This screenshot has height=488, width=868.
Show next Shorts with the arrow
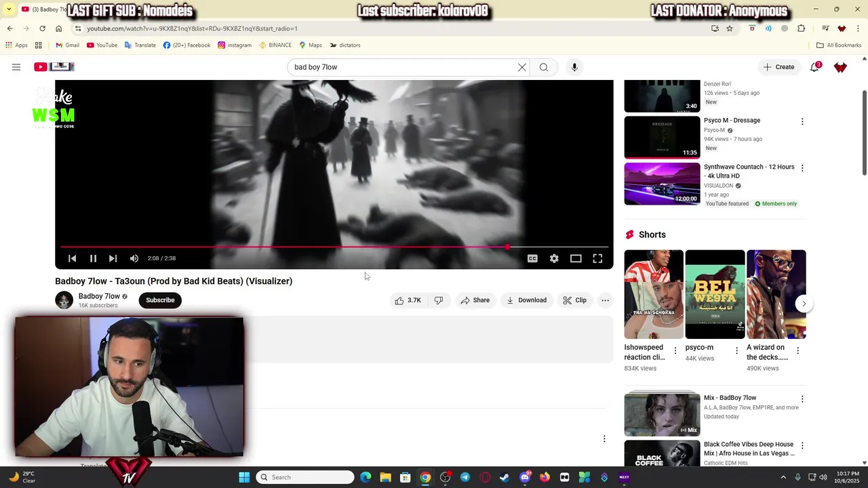click(804, 304)
